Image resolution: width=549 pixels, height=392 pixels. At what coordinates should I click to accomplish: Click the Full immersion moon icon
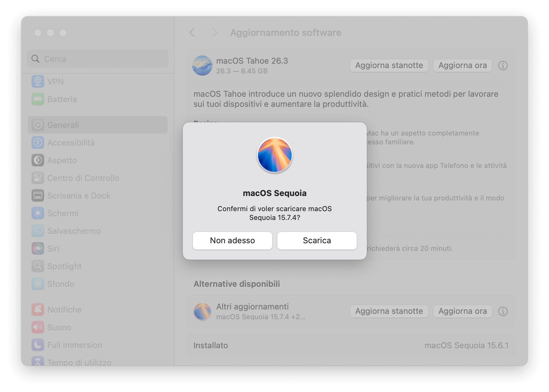[38, 345]
